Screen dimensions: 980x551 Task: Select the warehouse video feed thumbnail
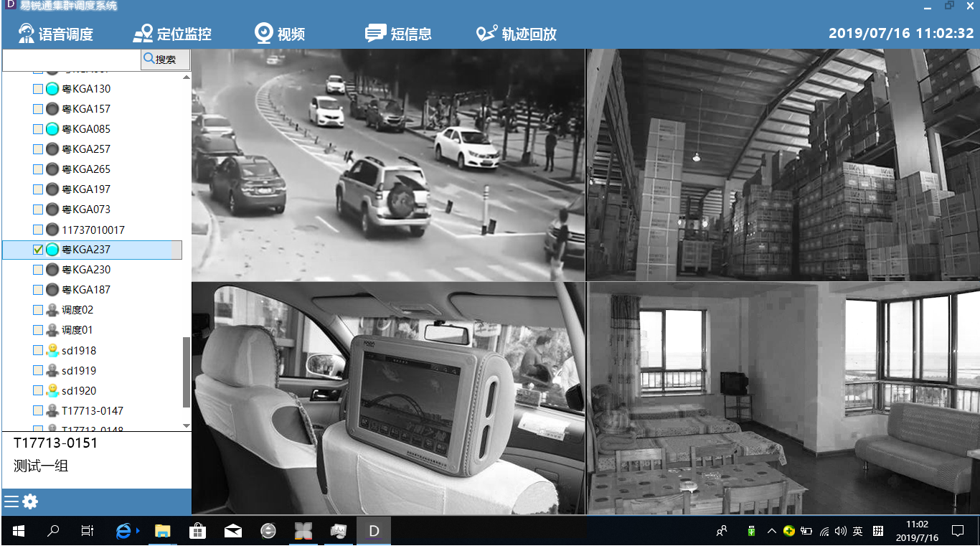click(x=783, y=165)
